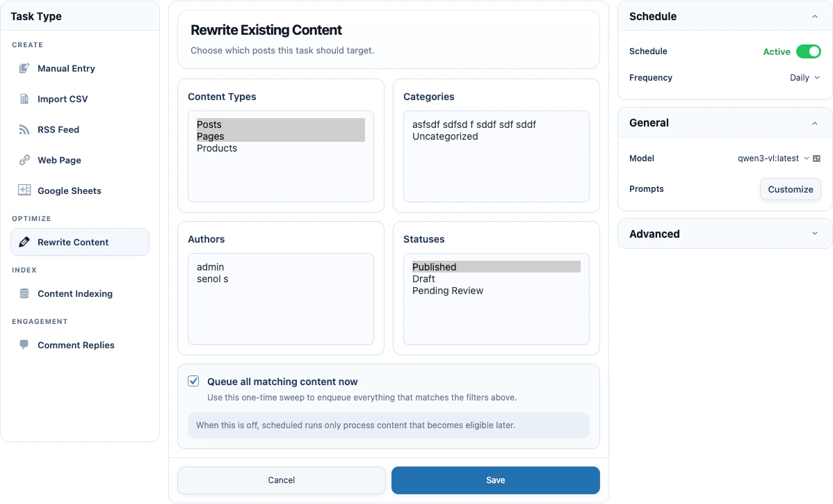
Task: Select Products in Content Types list
Action: (x=280, y=148)
